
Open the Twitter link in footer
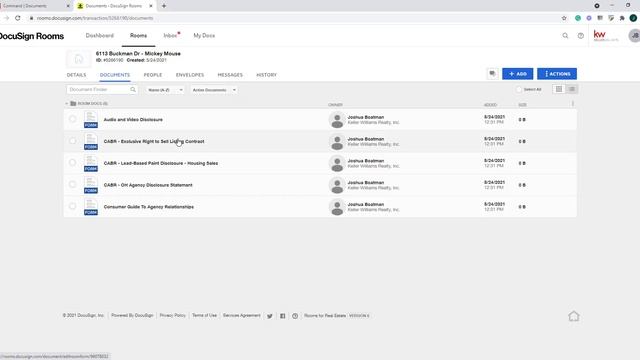(x=270, y=316)
